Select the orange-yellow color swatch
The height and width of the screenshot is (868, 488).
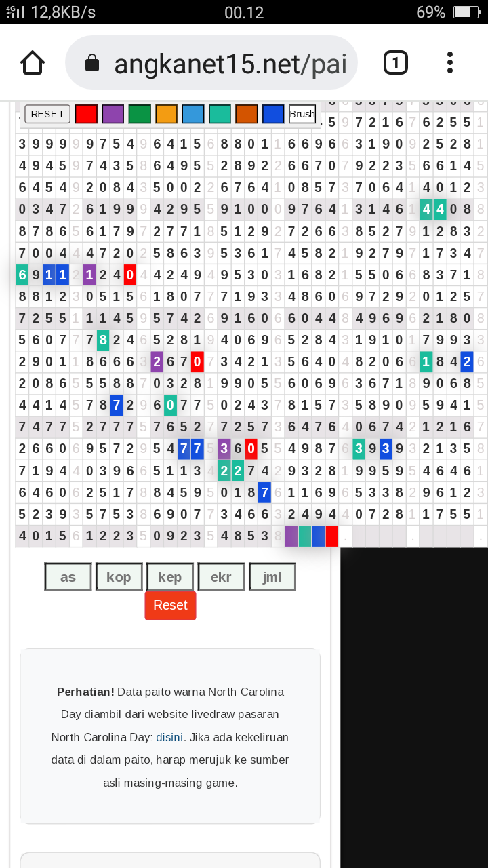point(166,114)
